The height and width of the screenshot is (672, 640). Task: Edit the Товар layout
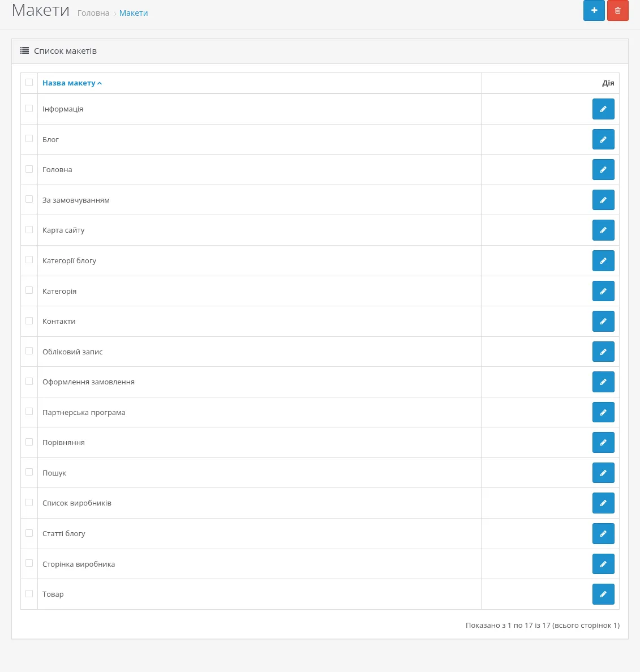click(603, 594)
